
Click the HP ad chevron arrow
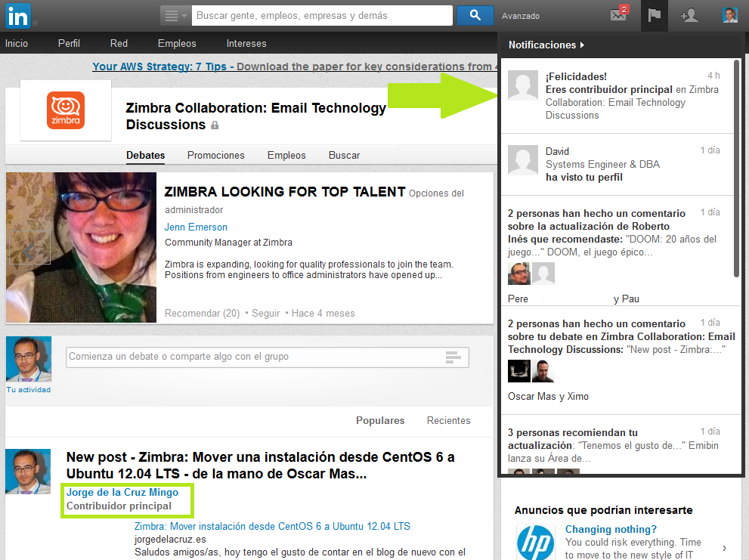(725, 548)
